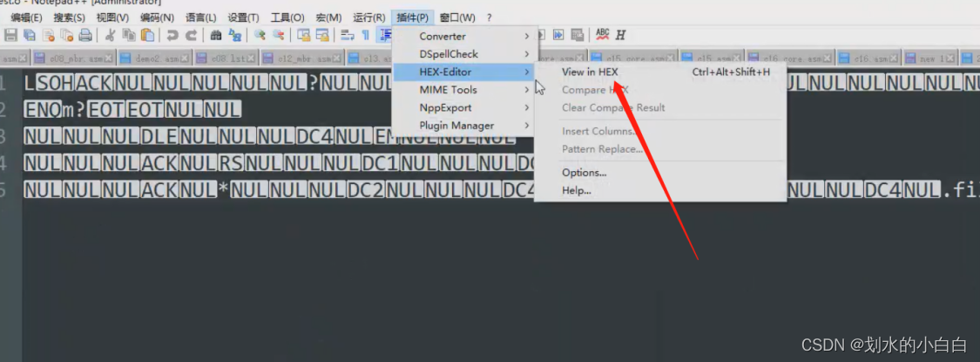Click the ENQ character on line 2
This screenshot has width=980, height=362.
click(x=44, y=110)
